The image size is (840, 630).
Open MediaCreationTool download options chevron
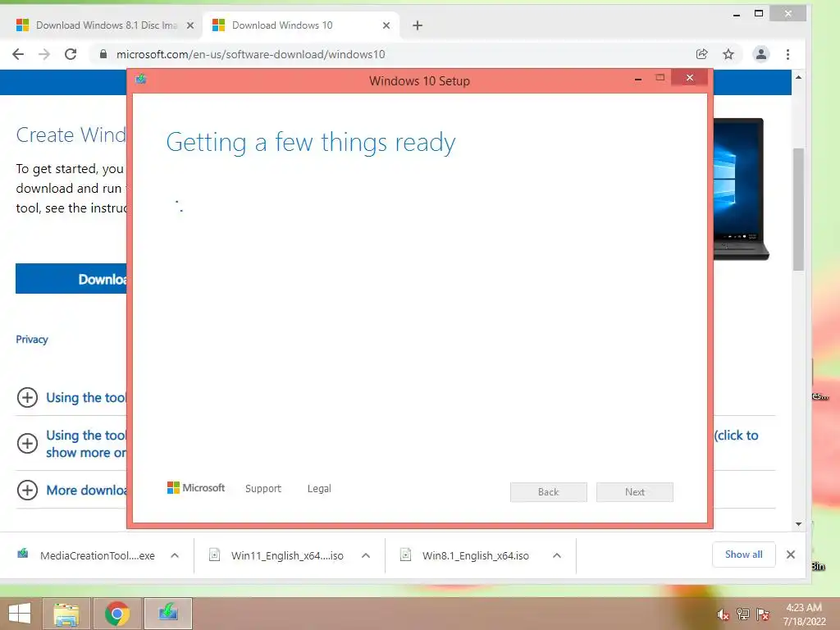click(x=175, y=555)
